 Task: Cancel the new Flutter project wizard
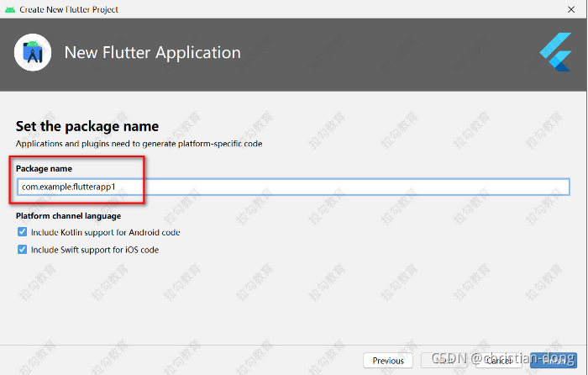[498, 361]
